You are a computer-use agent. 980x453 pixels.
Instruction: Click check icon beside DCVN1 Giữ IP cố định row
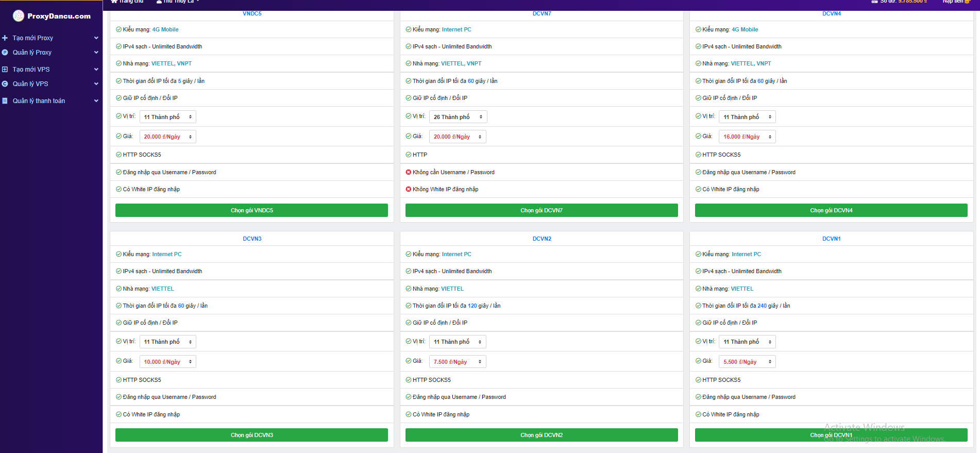(x=698, y=323)
